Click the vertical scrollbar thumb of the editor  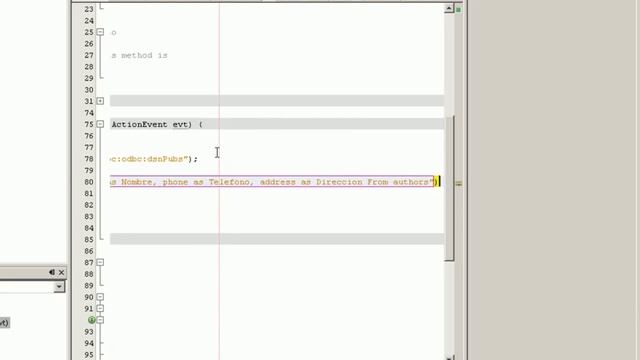click(449, 188)
